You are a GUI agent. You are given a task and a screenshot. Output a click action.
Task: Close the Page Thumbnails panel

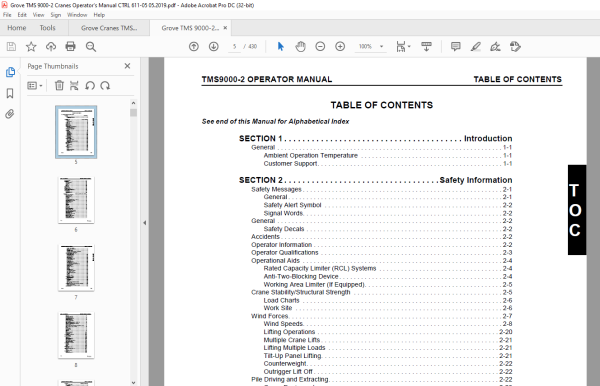pos(127,66)
